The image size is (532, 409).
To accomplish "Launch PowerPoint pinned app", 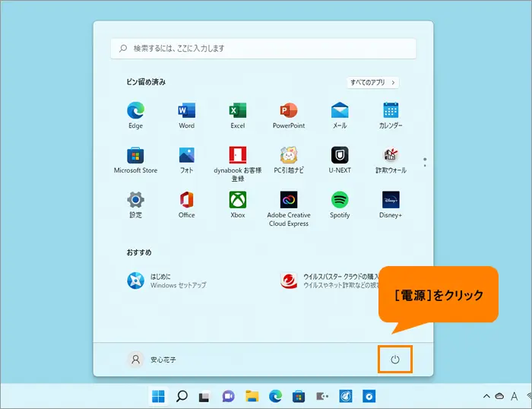I will [x=289, y=116].
